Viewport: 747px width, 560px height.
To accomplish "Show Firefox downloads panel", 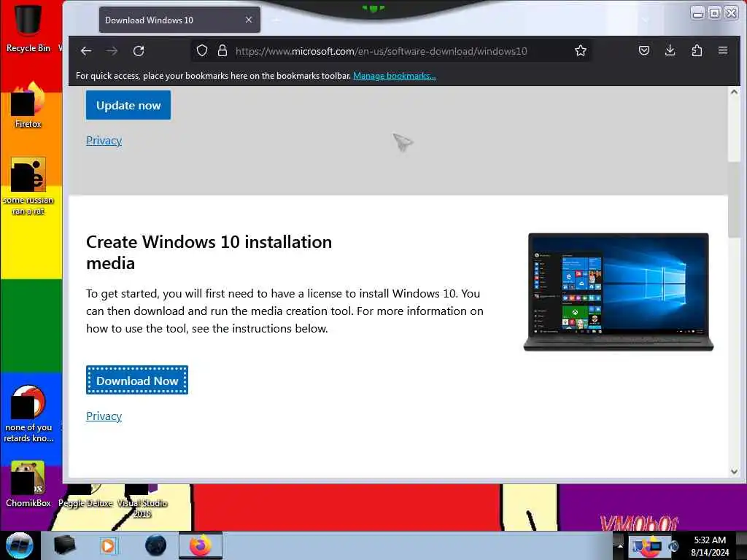I will click(670, 50).
